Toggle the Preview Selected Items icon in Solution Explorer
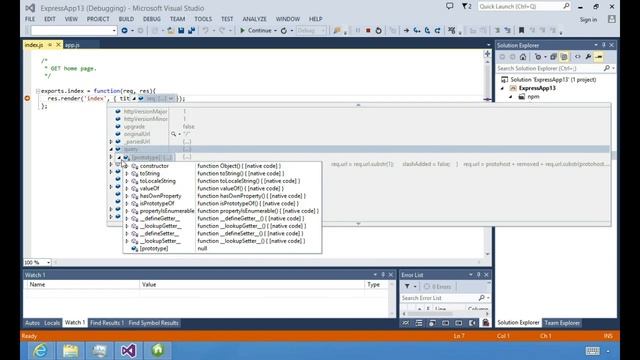 coord(598,57)
